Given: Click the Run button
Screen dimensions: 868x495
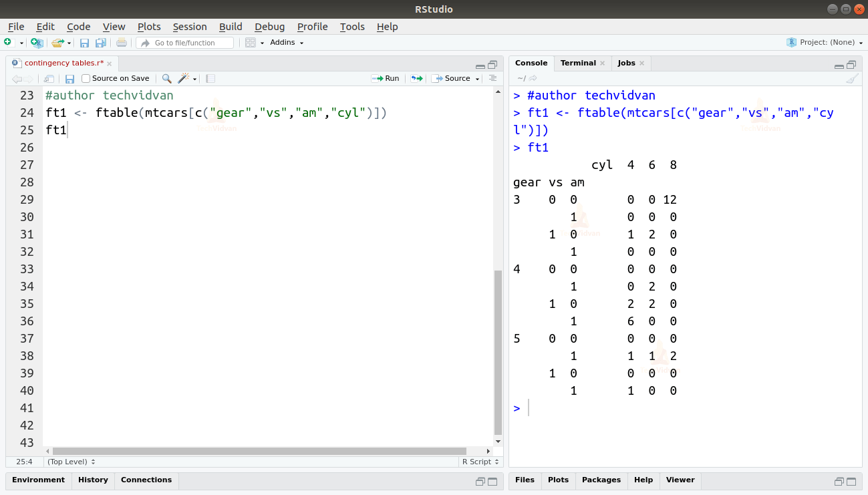Looking at the screenshot, I should (x=386, y=78).
